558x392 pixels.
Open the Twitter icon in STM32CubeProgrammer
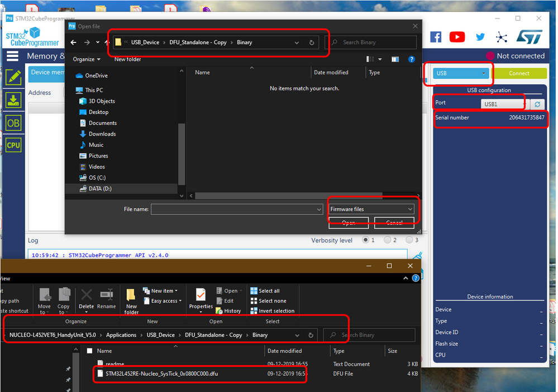[x=480, y=37]
